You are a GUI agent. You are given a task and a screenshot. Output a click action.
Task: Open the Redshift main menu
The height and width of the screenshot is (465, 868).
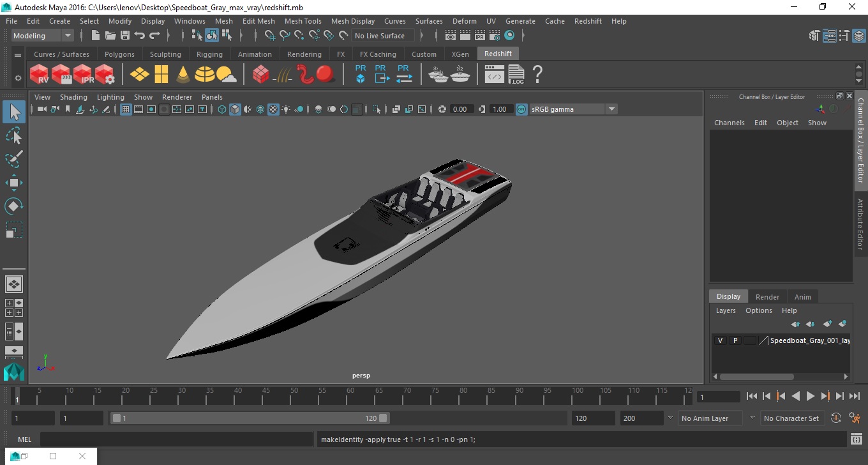point(588,21)
